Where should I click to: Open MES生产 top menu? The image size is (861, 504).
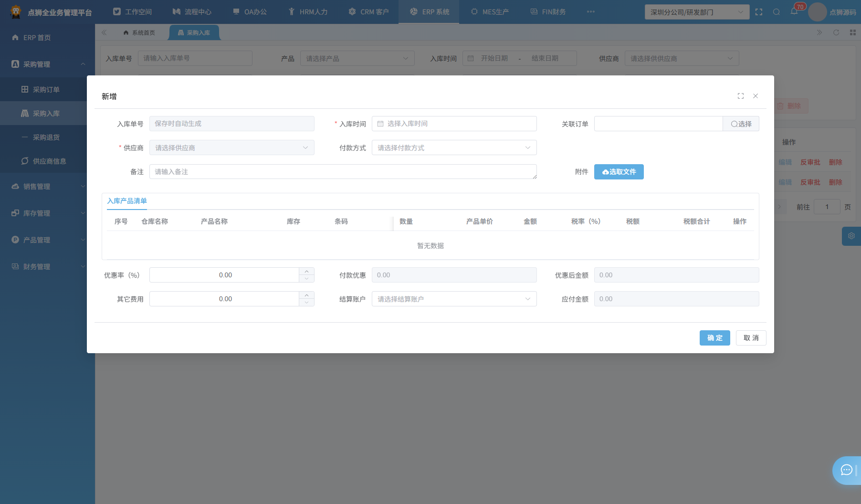(x=490, y=12)
